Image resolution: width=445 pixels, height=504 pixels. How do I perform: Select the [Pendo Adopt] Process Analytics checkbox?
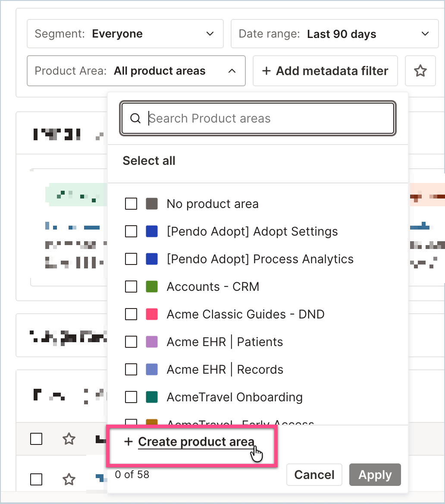(x=131, y=259)
